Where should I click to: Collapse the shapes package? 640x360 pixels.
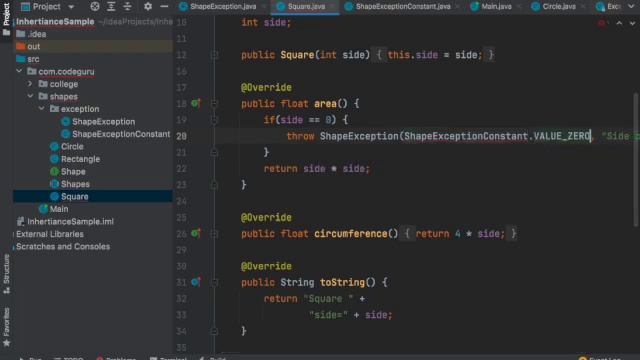[30, 96]
